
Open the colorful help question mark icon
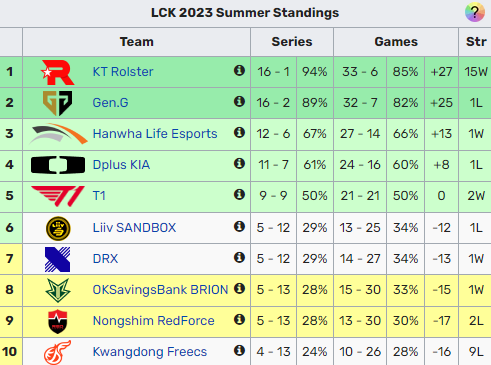point(475,12)
